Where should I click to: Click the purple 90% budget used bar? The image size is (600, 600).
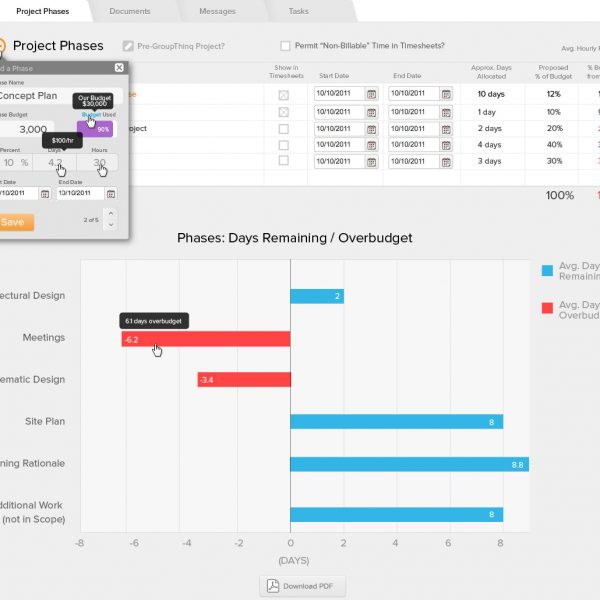pyautogui.click(x=97, y=129)
